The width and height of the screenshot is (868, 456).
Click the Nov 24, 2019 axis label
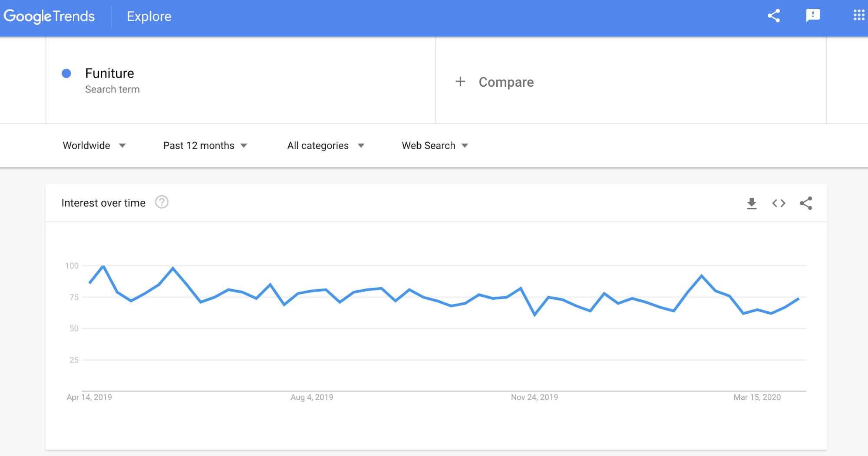[x=534, y=397]
